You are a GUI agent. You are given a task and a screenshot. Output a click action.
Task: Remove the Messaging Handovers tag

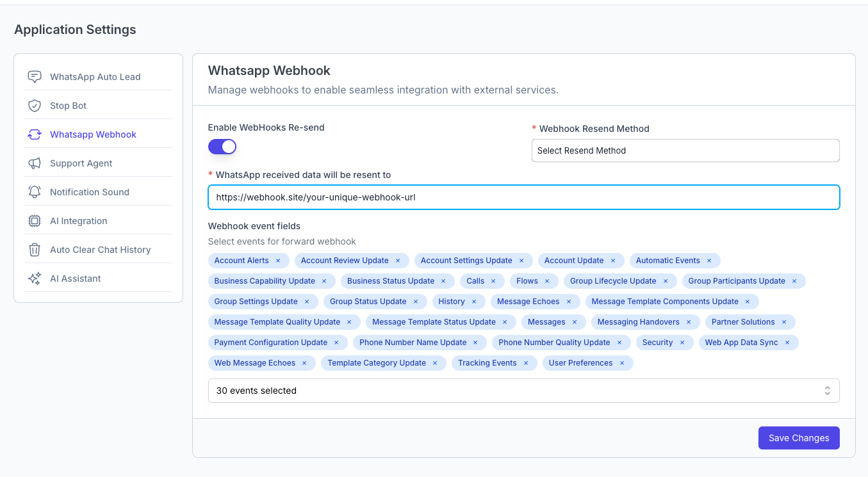689,322
